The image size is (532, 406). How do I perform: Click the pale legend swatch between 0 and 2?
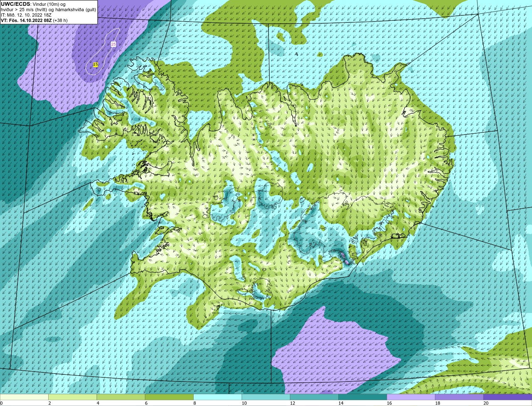coord(24,397)
